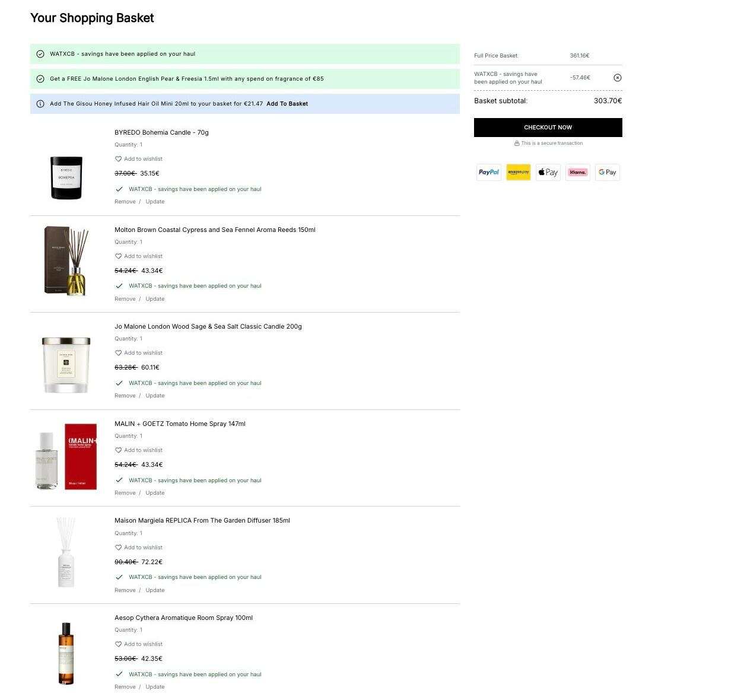Viewport: 744px width, 700px height.
Task: Click the PayPal payment icon
Action: coord(489,172)
